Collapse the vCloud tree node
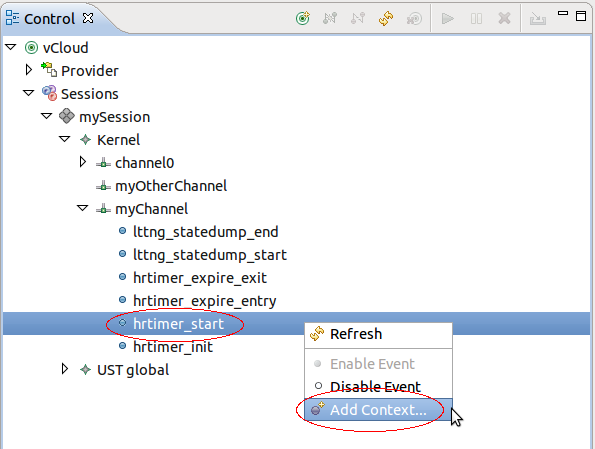 click(11, 47)
